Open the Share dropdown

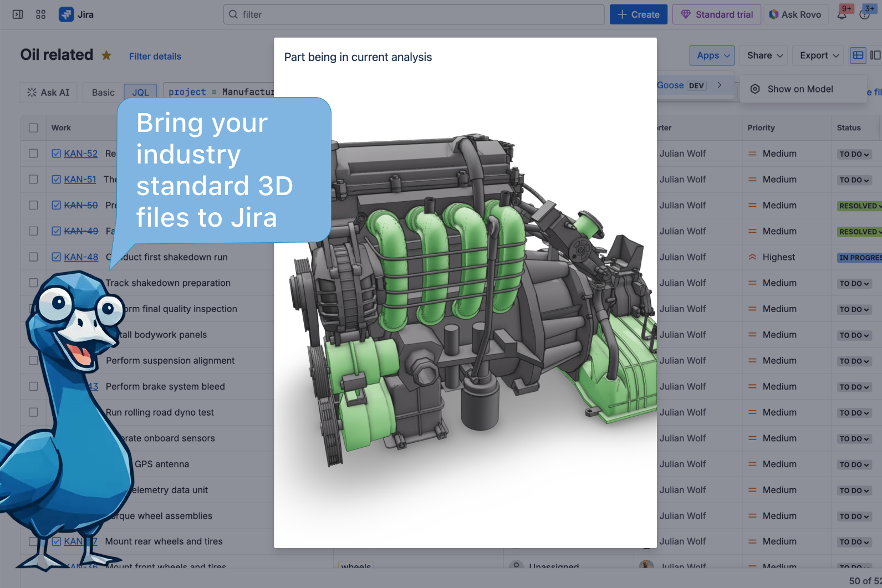click(x=764, y=55)
